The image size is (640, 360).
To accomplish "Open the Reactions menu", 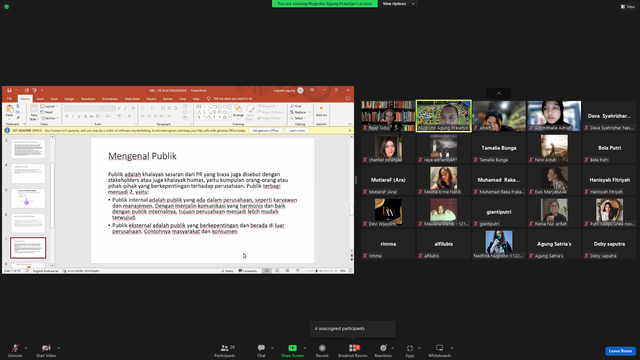I will click(x=383, y=350).
